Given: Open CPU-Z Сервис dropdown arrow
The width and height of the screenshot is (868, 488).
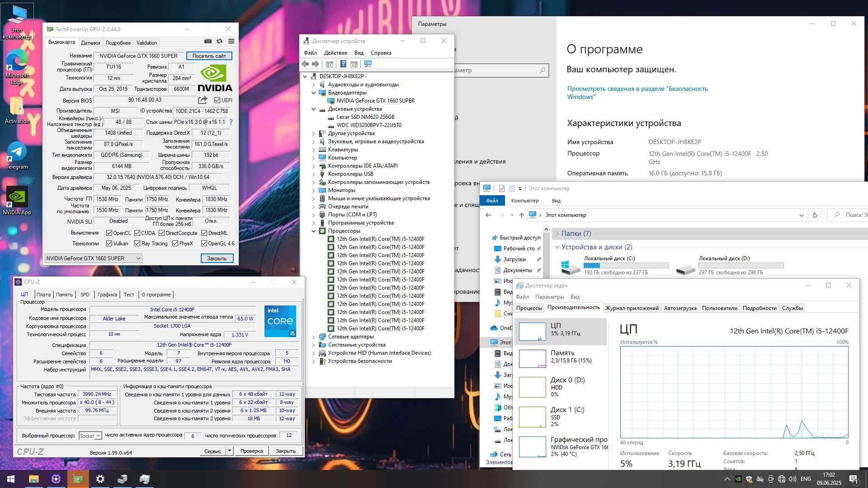Looking at the screenshot, I should tap(229, 451).
